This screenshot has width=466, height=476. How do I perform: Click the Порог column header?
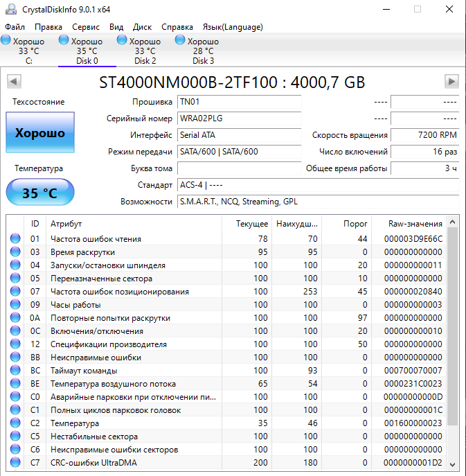[x=346, y=224]
